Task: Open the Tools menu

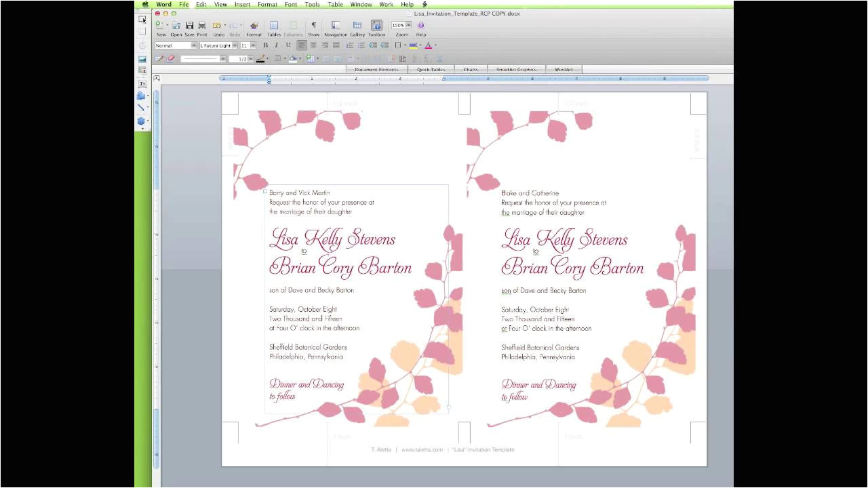Action: coord(312,4)
